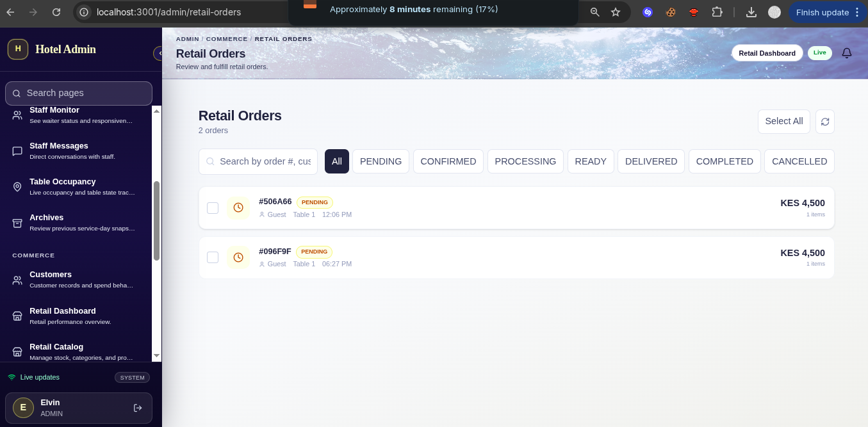Image resolution: width=868 pixels, height=427 pixels.
Task: Filter orders by PENDING status
Action: [x=381, y=161]
